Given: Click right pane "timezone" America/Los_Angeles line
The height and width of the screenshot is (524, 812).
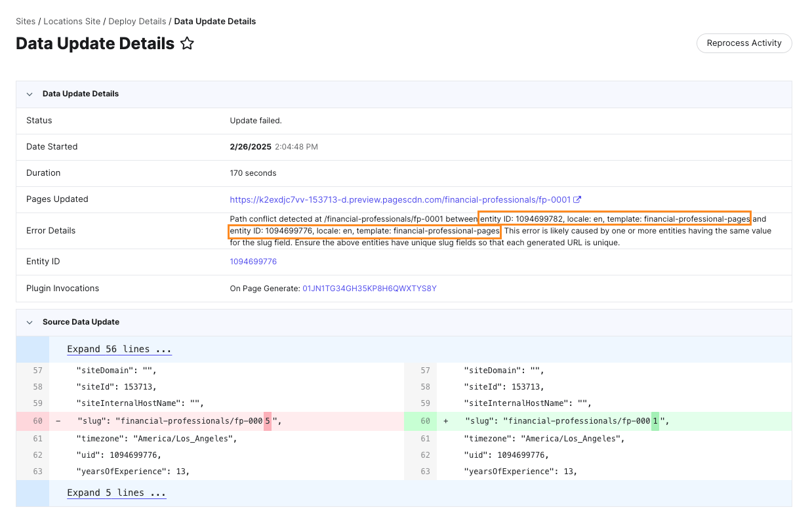Looking at the screenshot, I should pyautogui.click(x=544, y=439).
